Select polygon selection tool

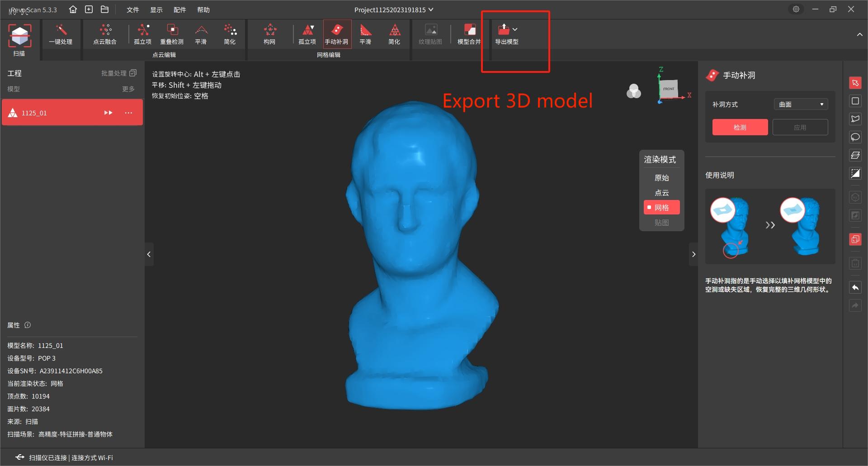click(x=855, y=119)
